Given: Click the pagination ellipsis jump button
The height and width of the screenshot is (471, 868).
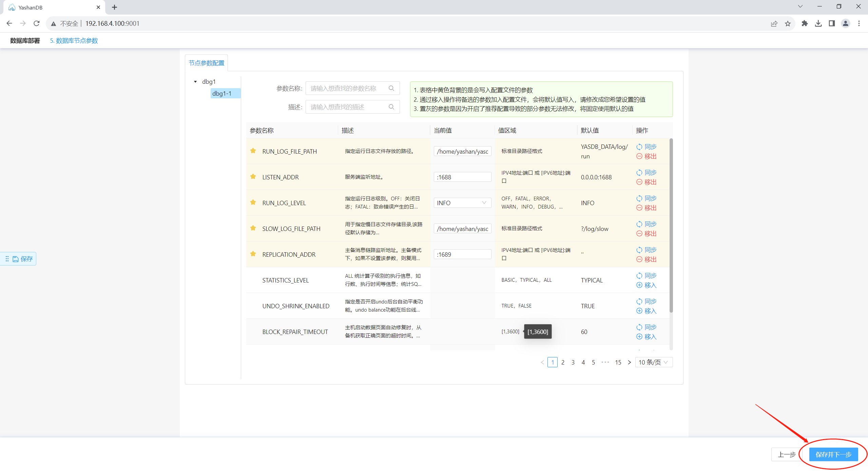Looking at the screenshot, I should [x=605, y=362].
